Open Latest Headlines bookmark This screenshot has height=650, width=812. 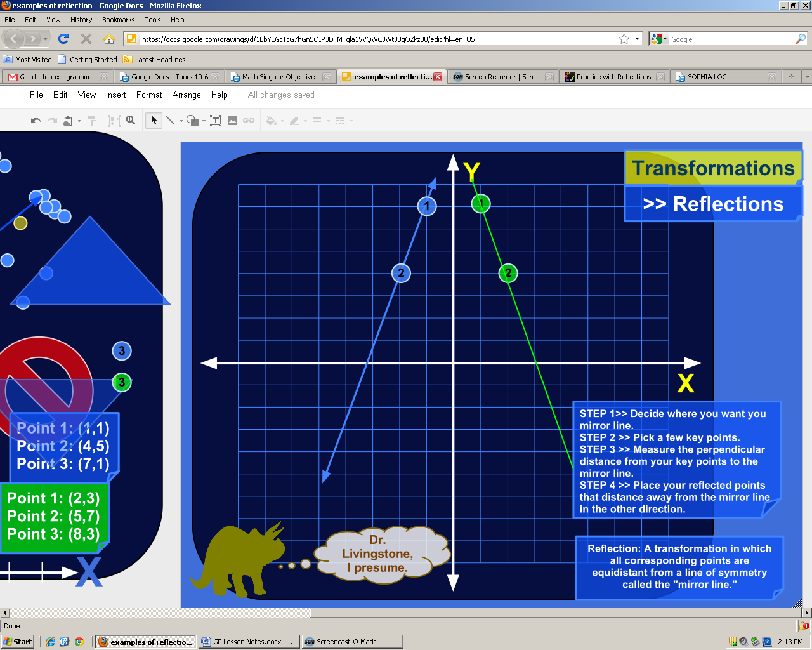click(154, 59)
